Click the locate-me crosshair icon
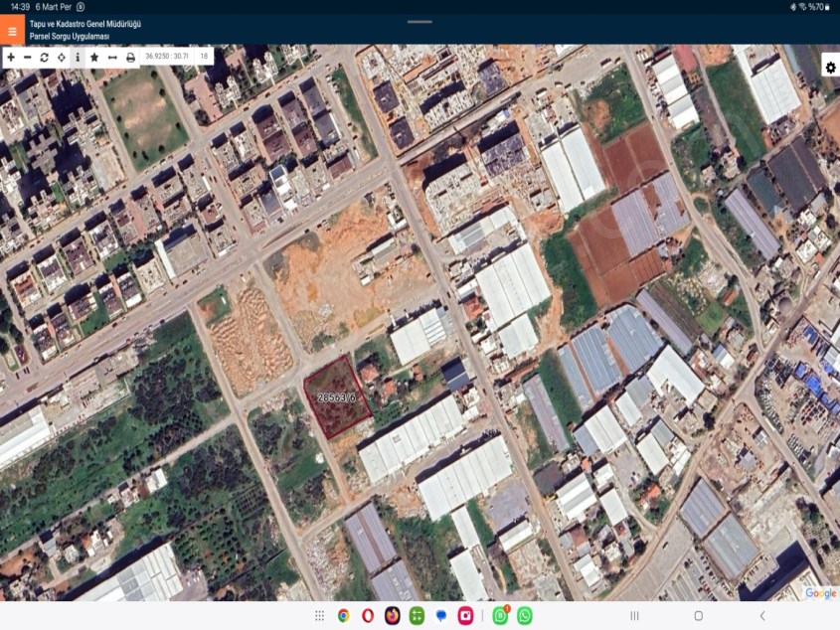The height and width of the screenshot is (630, 840). 62,58
